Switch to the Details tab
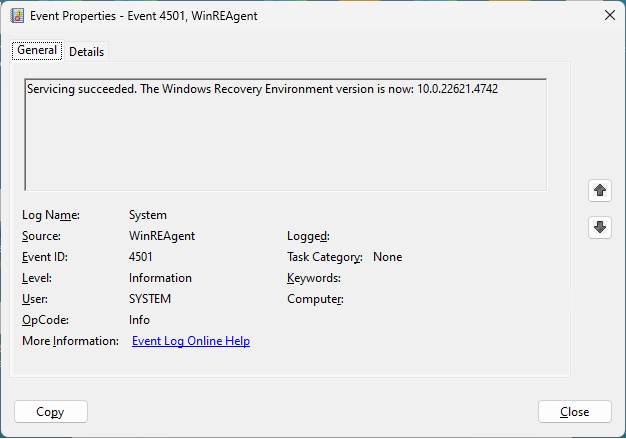Screen dimensions: 626x439 [86, 52]
